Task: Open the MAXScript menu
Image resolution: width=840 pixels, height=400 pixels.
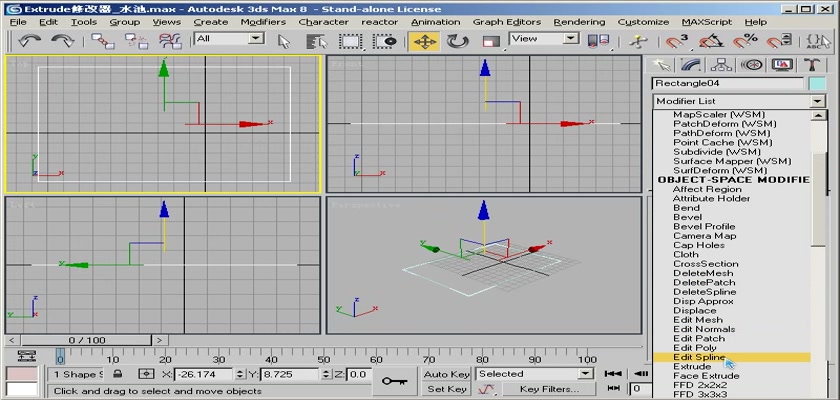Action: click(x=707, y=22)
